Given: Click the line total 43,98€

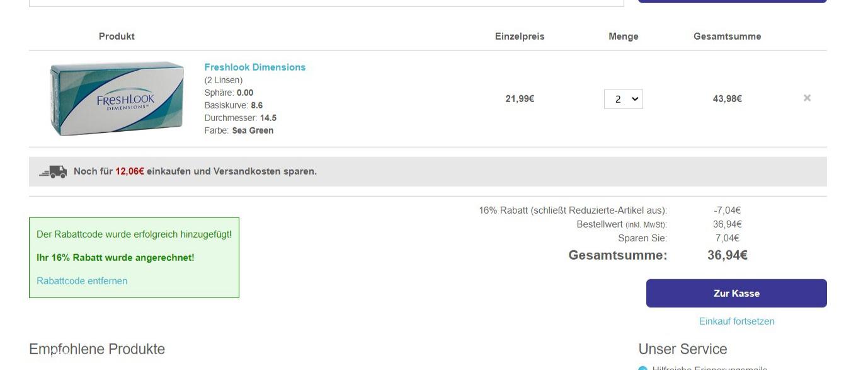Looking at the screenshot, I should (728, 99).
